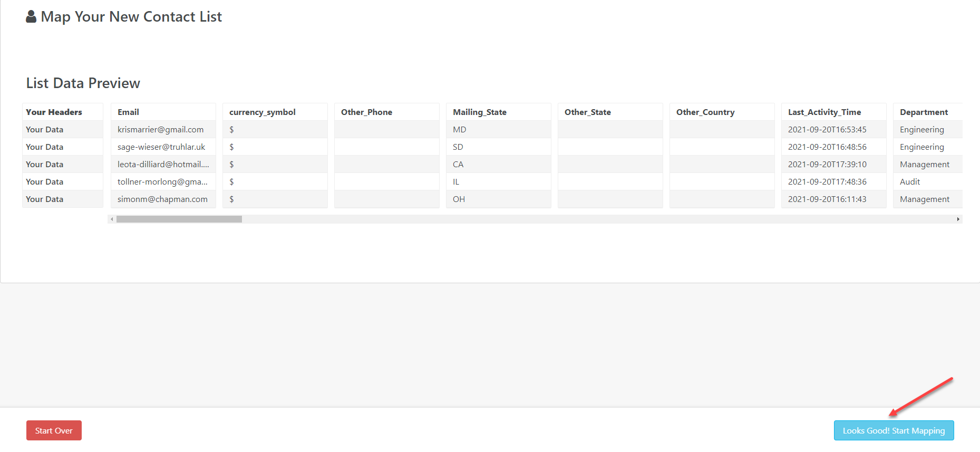Image resolution: width=980 pixels, height=452 pixels.
Task: Click Mailing_State value IL
Action: click(456, 181)
